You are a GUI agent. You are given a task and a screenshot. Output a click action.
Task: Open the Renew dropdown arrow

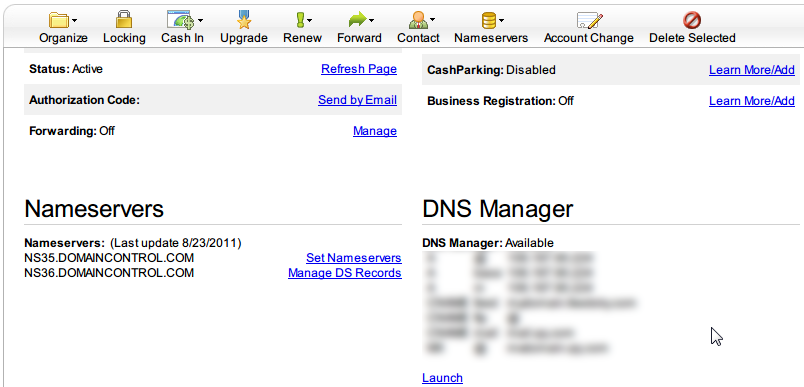[310, 21]
